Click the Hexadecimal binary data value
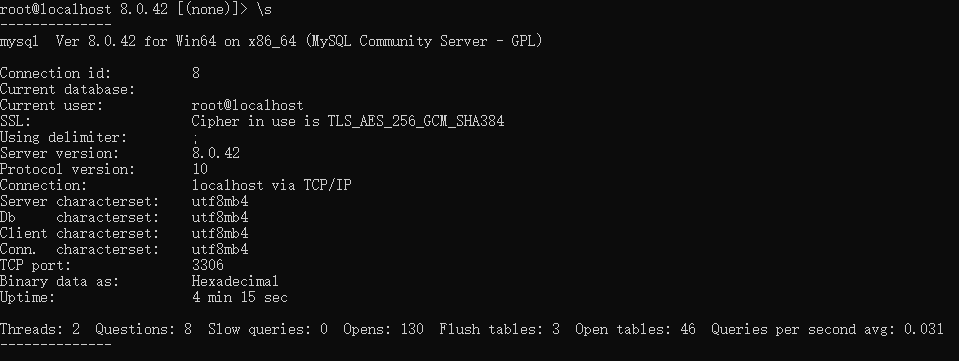Viewport: 959px width, 361px height. (235, 281)
